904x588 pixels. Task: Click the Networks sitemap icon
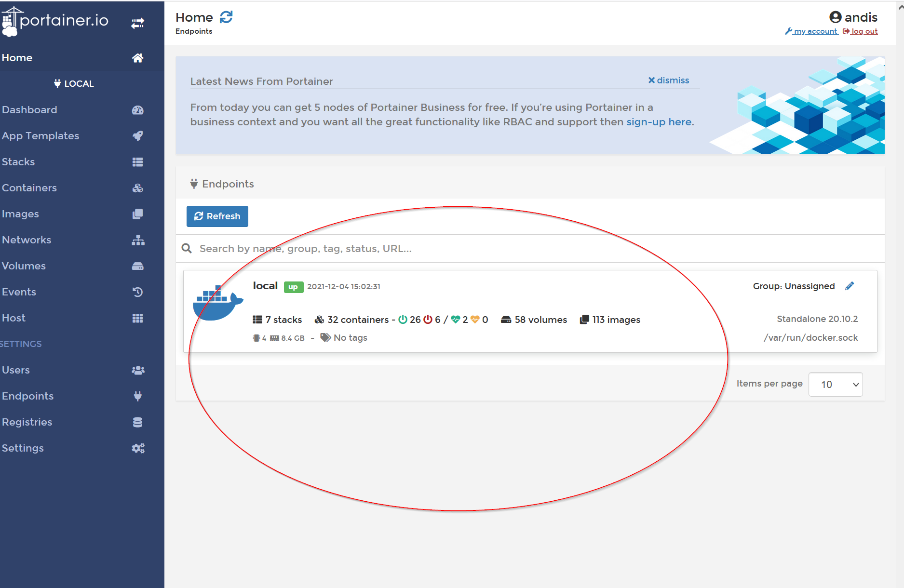point(137,240)
